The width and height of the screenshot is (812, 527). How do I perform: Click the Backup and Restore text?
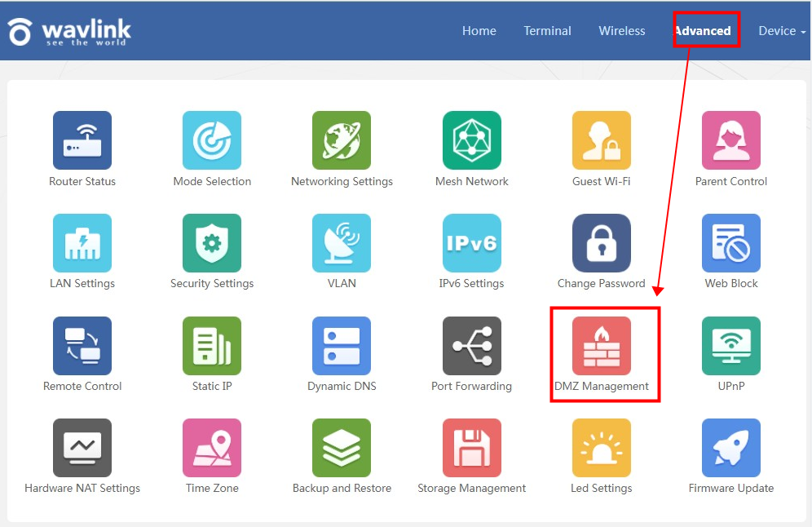342,488
